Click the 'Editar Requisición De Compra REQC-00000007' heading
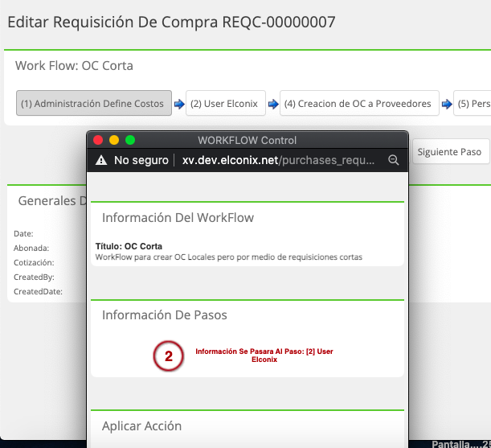Screen dimensions: 491x448 point(171,23)
